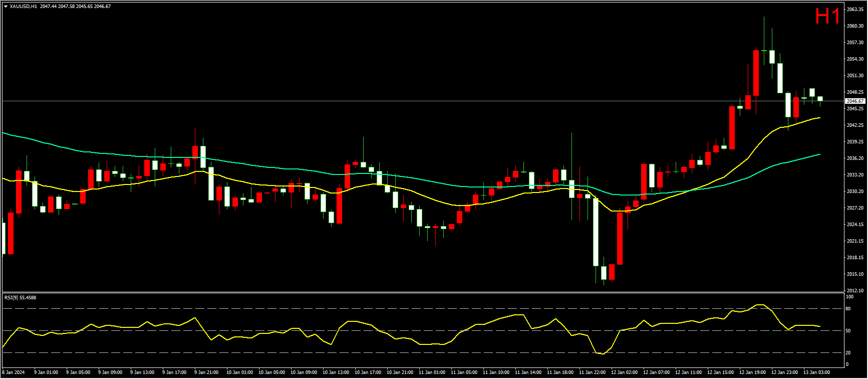This screenshot has height=379, width=868.
Task: Click the 2057.30 price scale label
Action: coord(855,43)
